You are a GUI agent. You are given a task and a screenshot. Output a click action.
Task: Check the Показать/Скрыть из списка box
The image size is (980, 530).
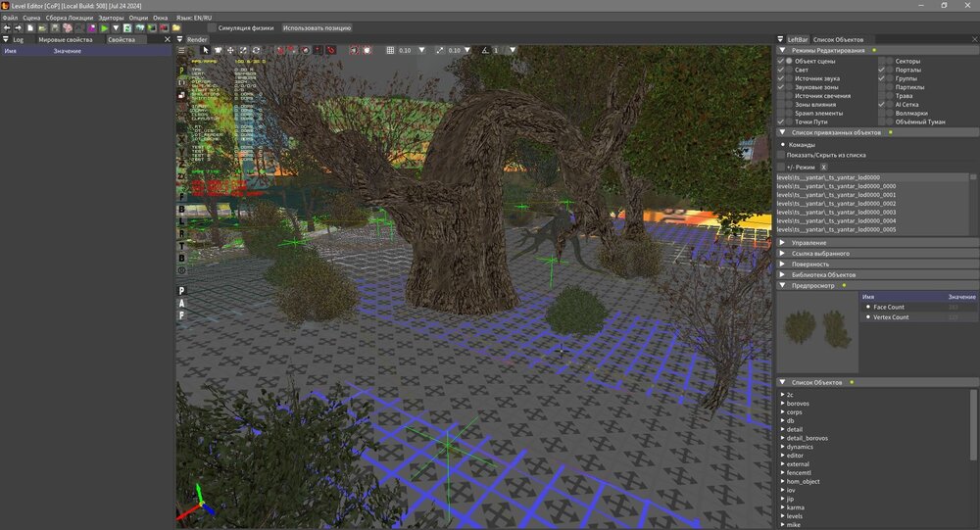tap(781, 155)
